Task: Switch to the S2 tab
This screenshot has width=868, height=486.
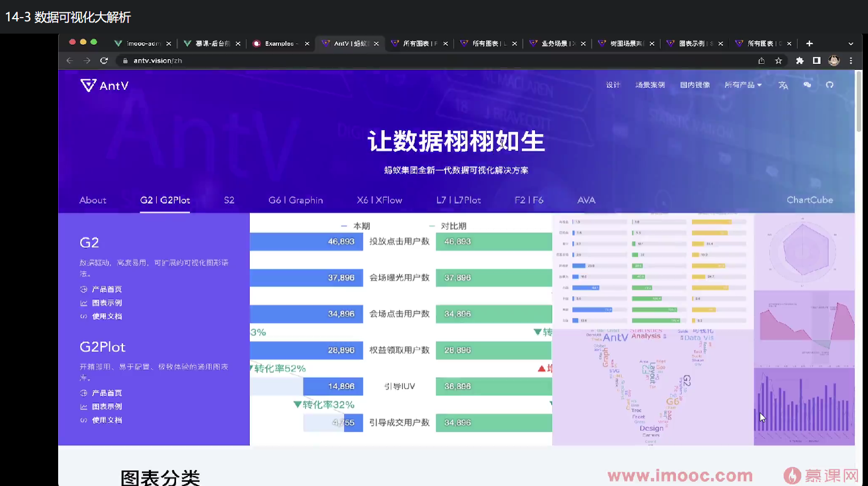Action: click(x=229, y=200)
